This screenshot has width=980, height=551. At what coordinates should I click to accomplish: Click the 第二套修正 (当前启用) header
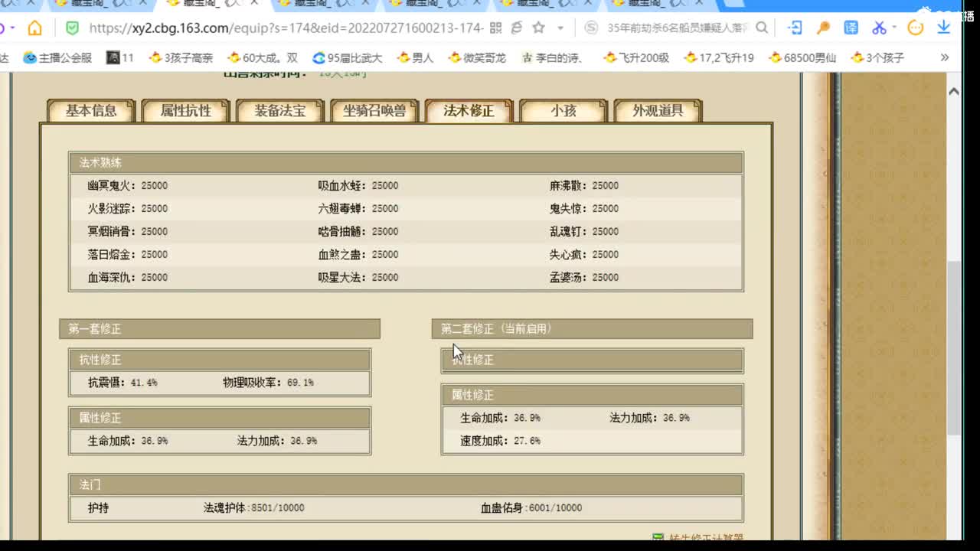pos(592,329)
